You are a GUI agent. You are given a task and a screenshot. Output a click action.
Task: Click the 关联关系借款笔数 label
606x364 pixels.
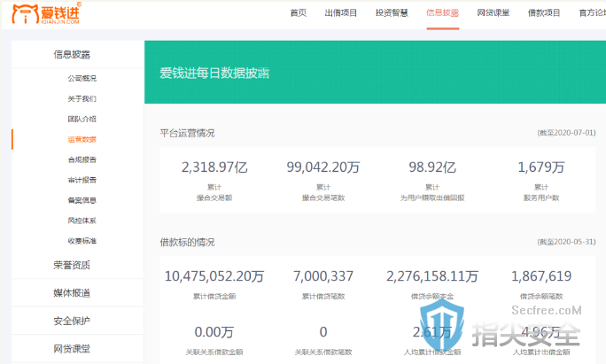coord(323,352)
